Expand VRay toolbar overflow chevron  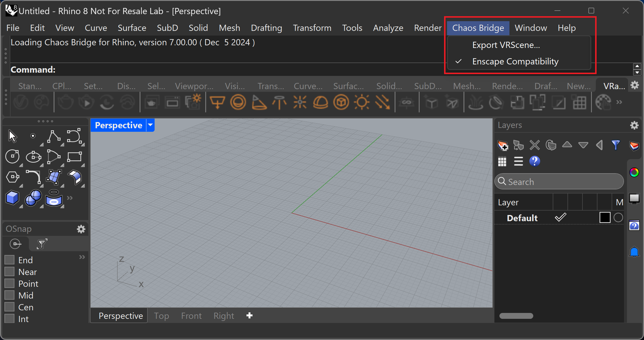coord(619,102)
